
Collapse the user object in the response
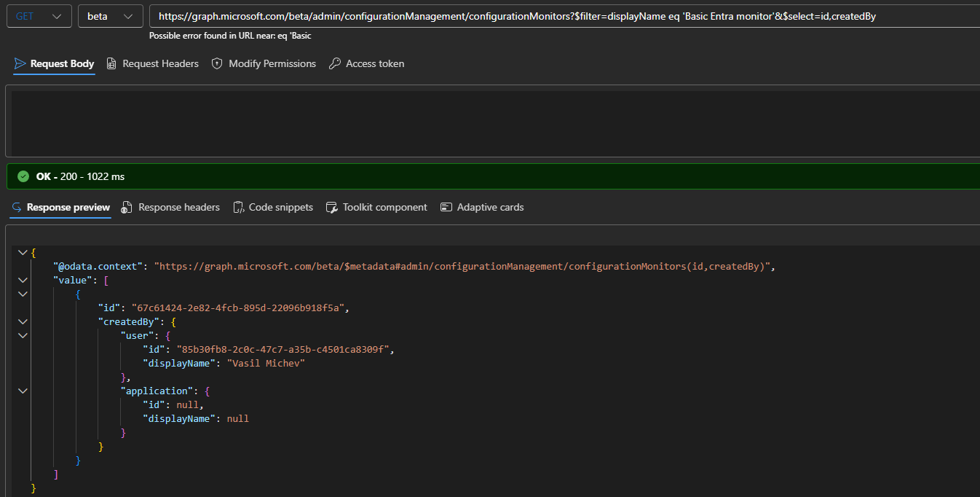point(23,335)
